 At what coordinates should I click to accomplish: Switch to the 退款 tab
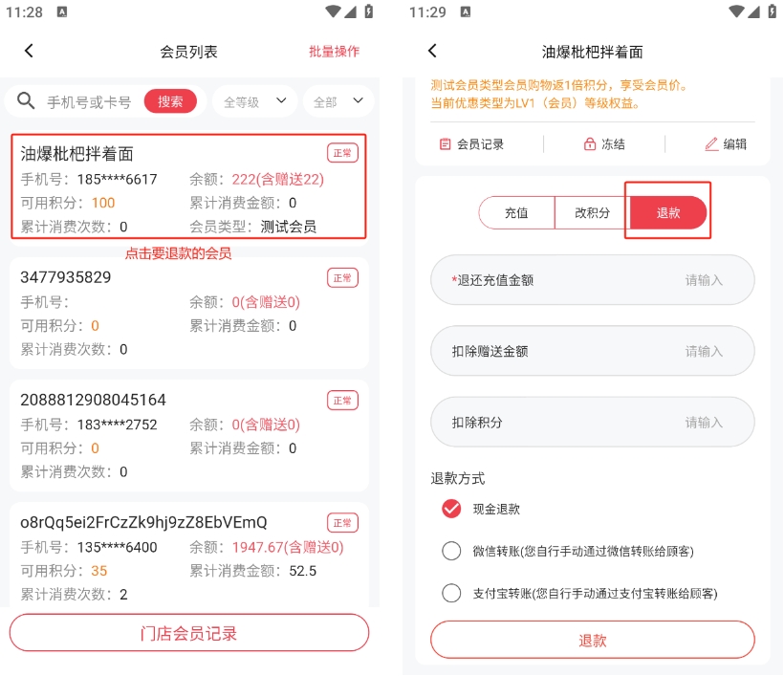click(x=668, y=212)
